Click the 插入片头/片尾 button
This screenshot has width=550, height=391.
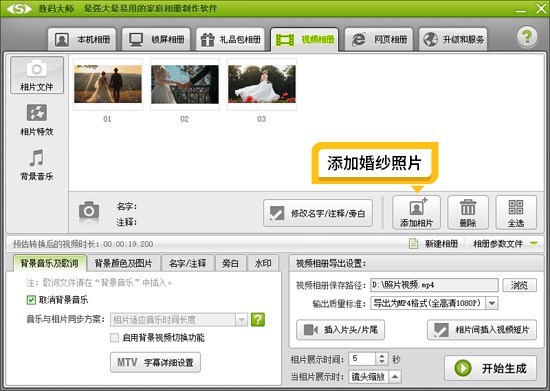pyautogui.click(x=340, y=330)
